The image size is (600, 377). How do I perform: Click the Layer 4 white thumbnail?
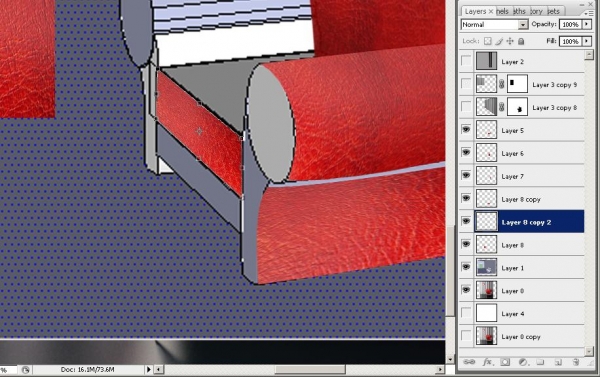(x=486, y=313)
